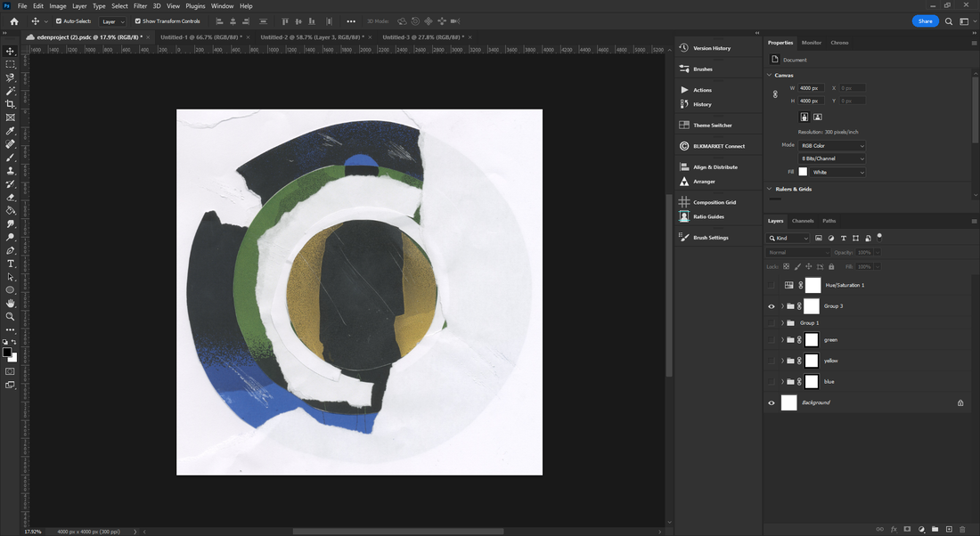Select the Eraser tool

pyautogui.click(x=10, y=198)
